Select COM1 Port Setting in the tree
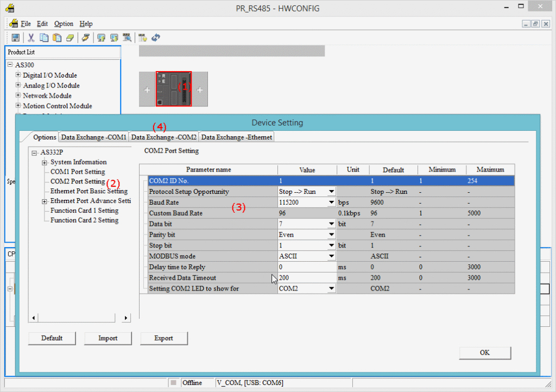This screenshot has width=556, height=392. pyautogui.click(x=77, y=171)
